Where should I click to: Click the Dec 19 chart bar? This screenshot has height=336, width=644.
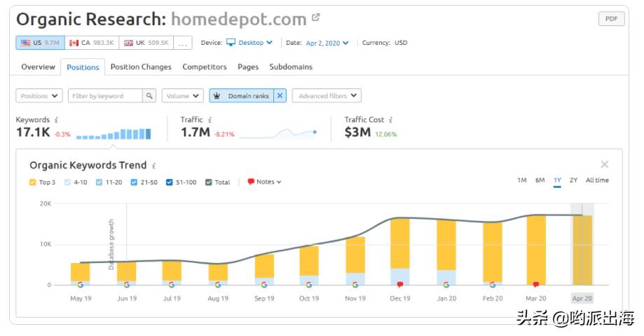(x=400, y=251)
